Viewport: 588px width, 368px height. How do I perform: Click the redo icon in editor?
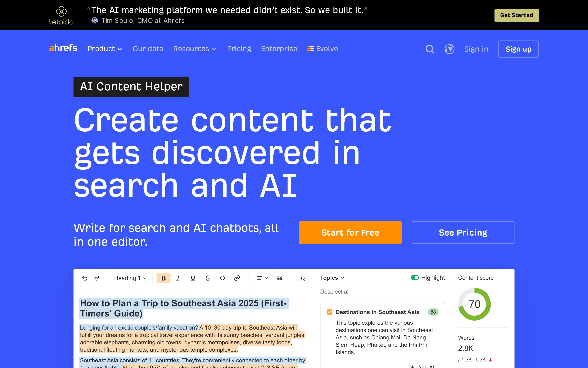97,278
